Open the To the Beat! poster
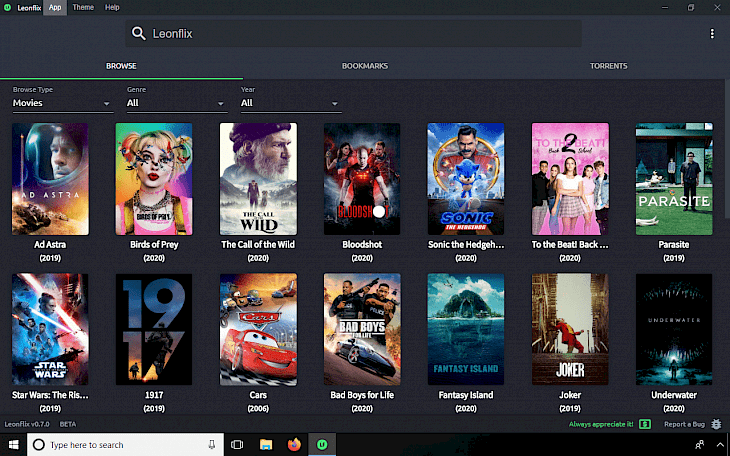The height and width of the screenshot is (456, 730). click(570, 179)
